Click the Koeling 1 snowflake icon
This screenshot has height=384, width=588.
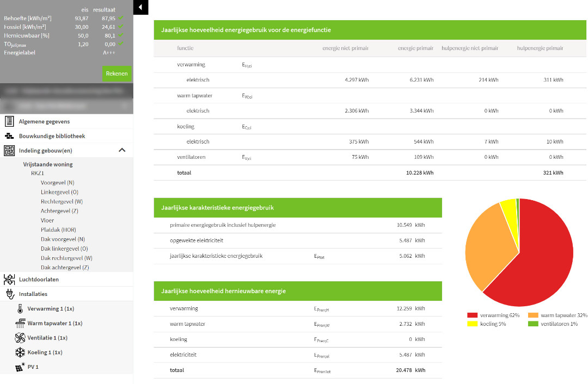point(20,352)
